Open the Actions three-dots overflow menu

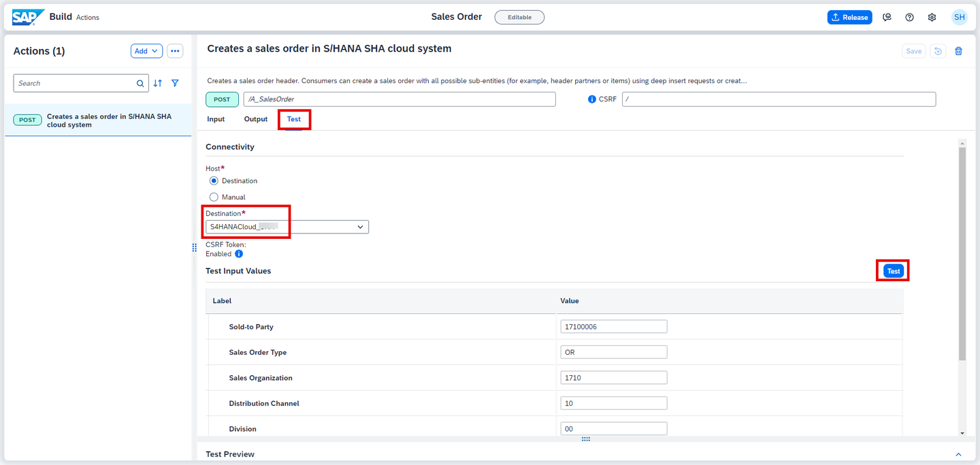pyautogui.click(x=175, y=51)
